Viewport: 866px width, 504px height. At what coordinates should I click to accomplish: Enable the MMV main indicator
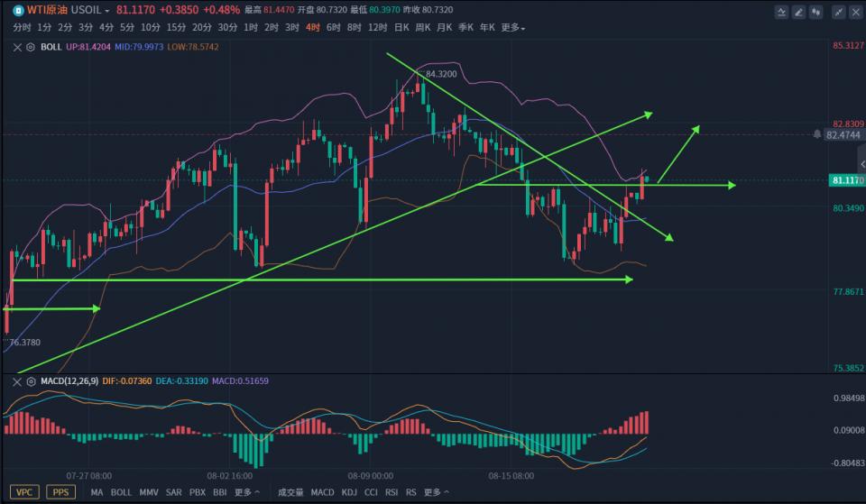pyautogui.click(x=149, y=492)
